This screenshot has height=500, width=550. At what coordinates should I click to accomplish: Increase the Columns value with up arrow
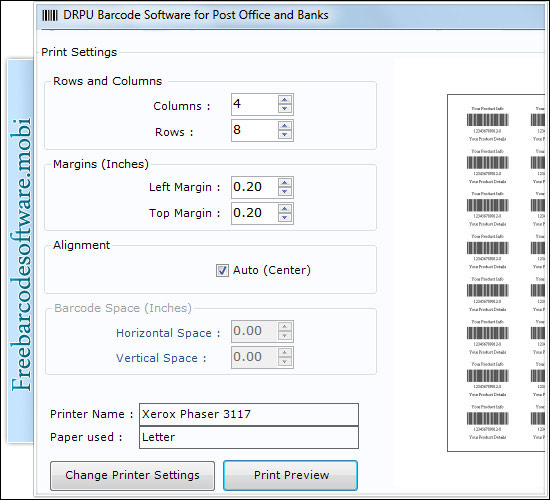click(284, 100)
